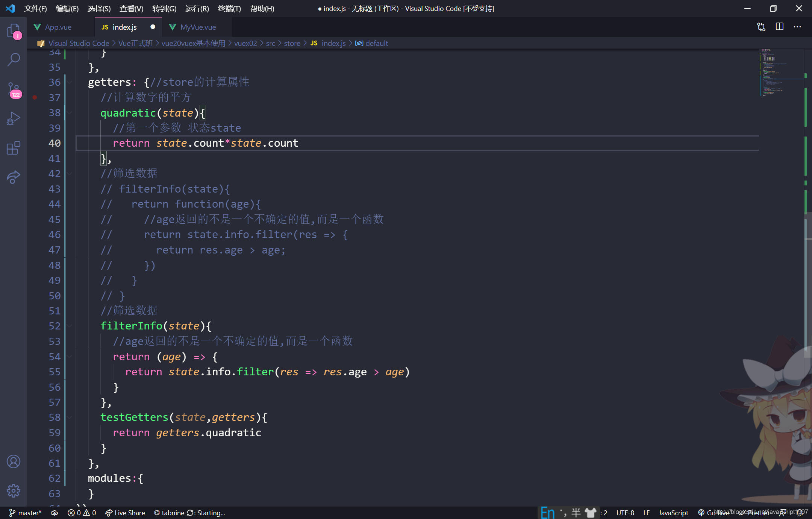812x519 pixels.
Task: Collapse the getters block at line 36
Action: [x=70, y=82]
